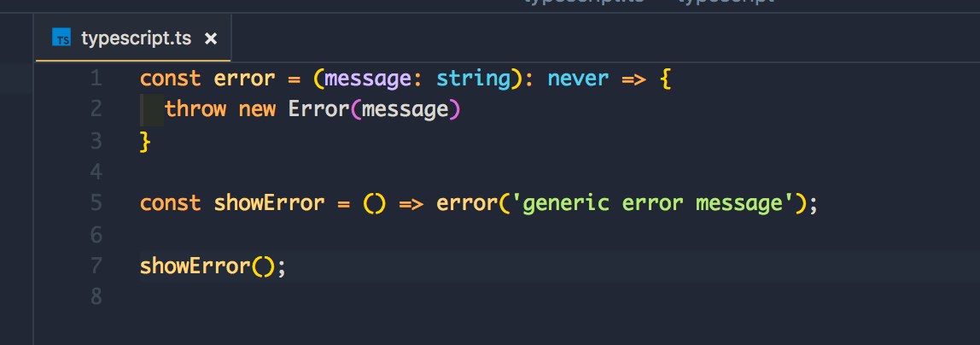Click the 'Error' constructor name
980x345 pixels.
point(318,109)
